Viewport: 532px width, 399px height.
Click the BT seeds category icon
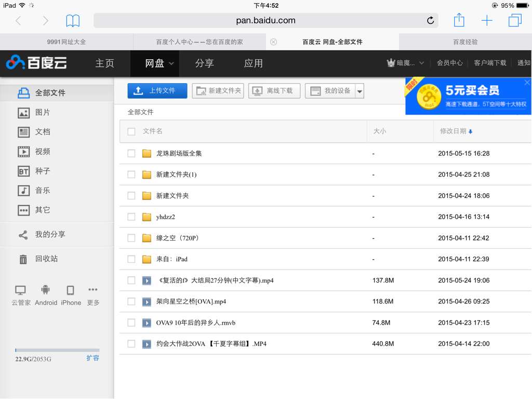[x=23, y=171]
